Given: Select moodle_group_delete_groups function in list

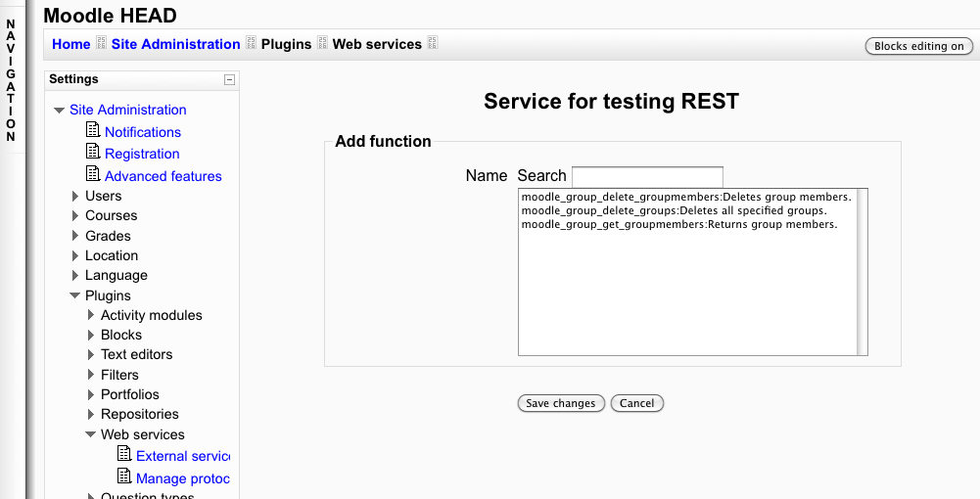Looking at the screenshot, I should point(674,210).
